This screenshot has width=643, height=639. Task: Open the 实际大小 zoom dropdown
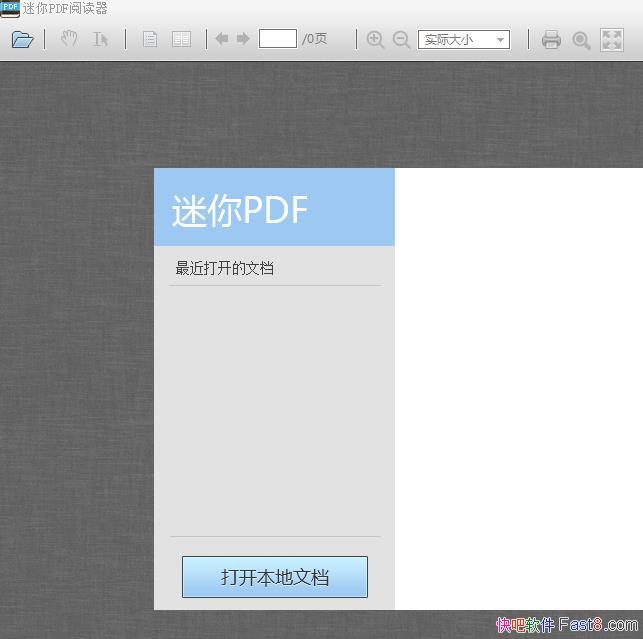click(464, 40)
